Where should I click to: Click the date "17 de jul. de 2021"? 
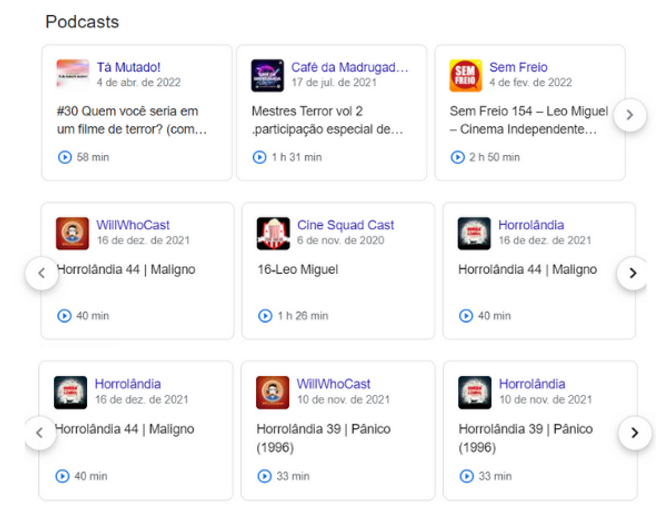pyautogui.click(x=334, y=82)
